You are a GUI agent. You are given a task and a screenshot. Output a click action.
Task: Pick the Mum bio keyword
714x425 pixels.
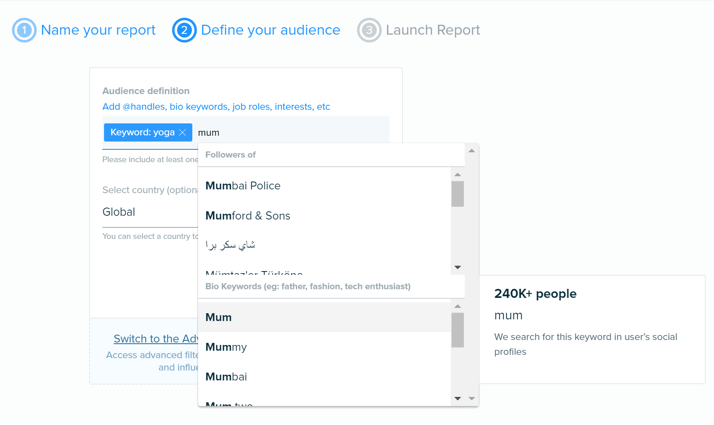tap(324, 317)
